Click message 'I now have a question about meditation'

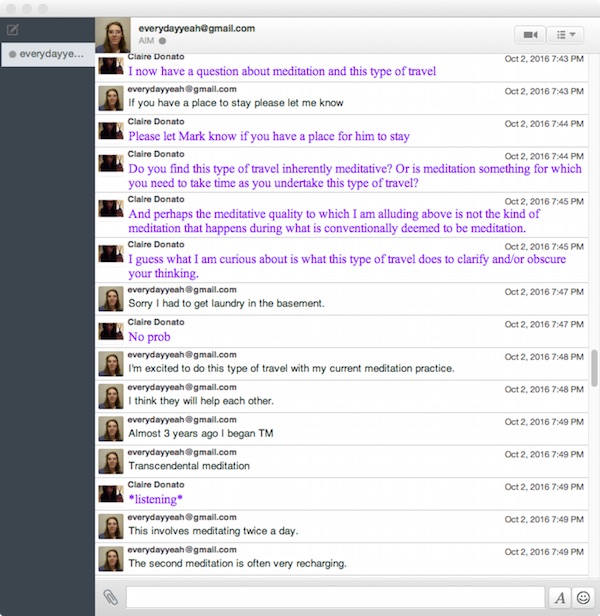click(282, 71)
